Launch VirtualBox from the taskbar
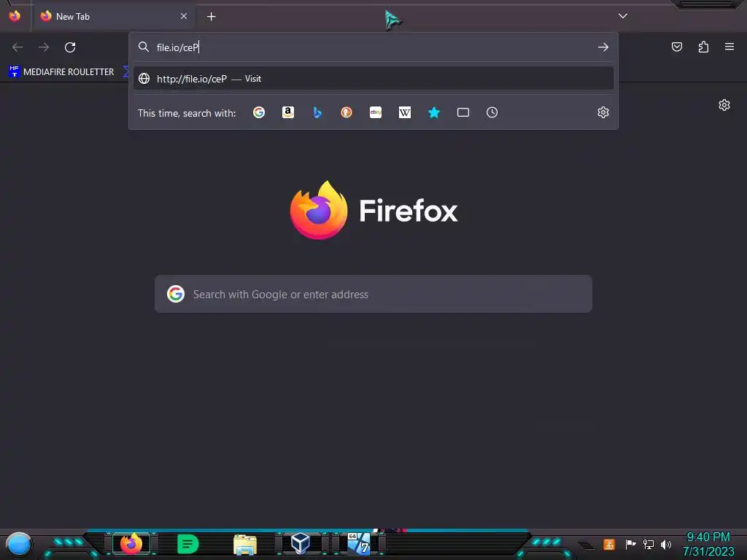The image size is (747, 560). click(301, 543)
